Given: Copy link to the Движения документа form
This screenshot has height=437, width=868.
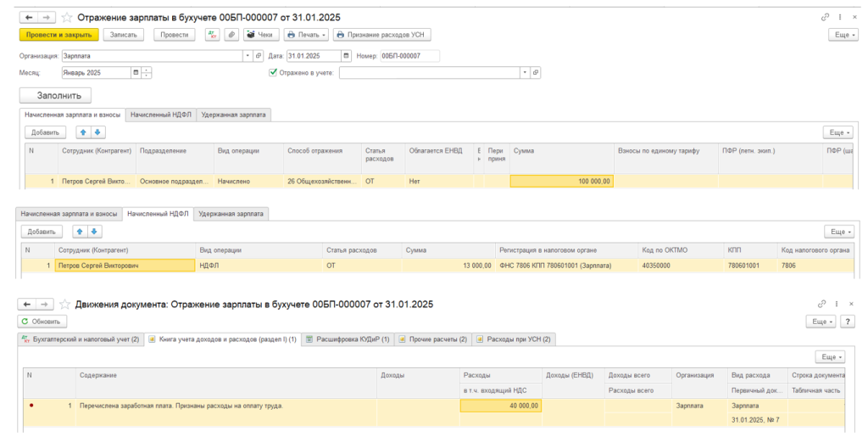Looking at the screenshot, I should [822, 304].
